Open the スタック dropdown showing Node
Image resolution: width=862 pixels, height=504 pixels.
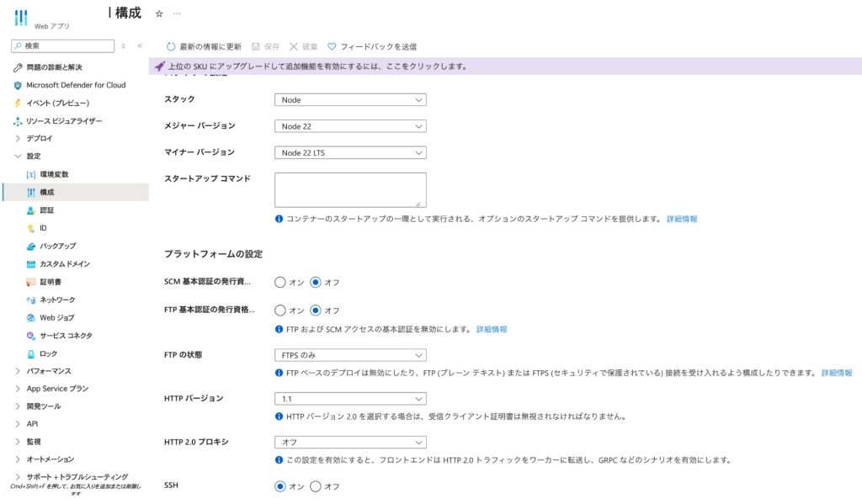[350, 100]
